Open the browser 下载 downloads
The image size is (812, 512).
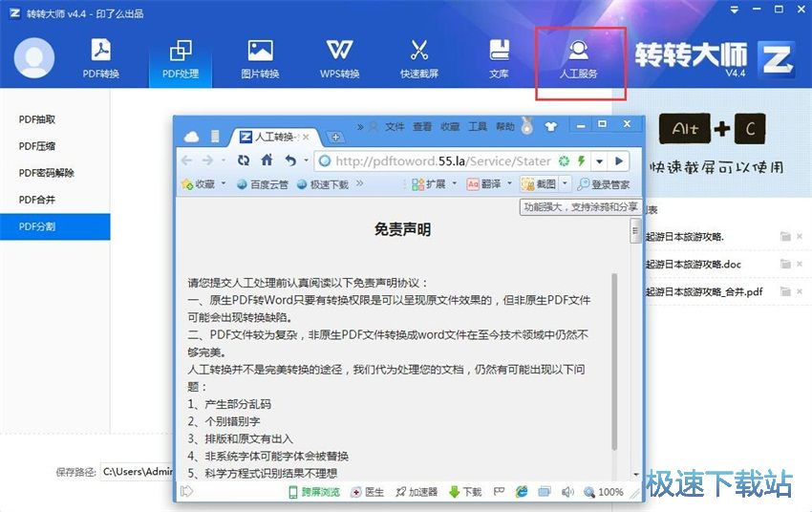pos(465,492)
